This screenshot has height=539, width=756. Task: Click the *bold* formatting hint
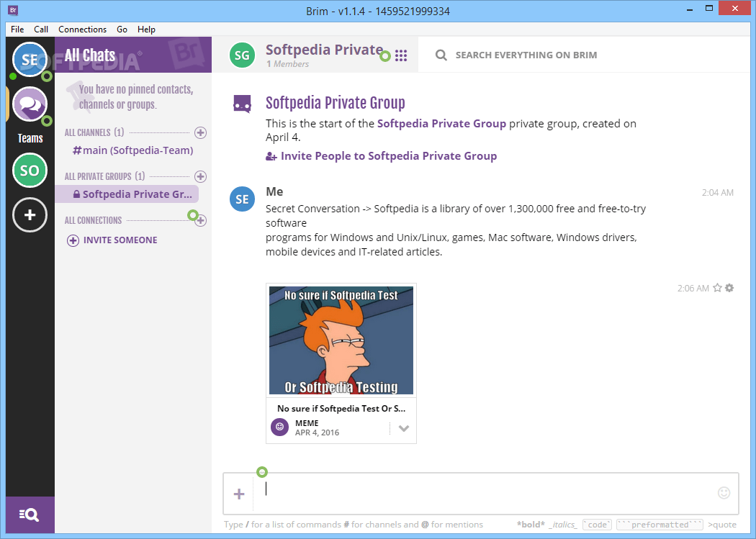[x=531, y=525]
